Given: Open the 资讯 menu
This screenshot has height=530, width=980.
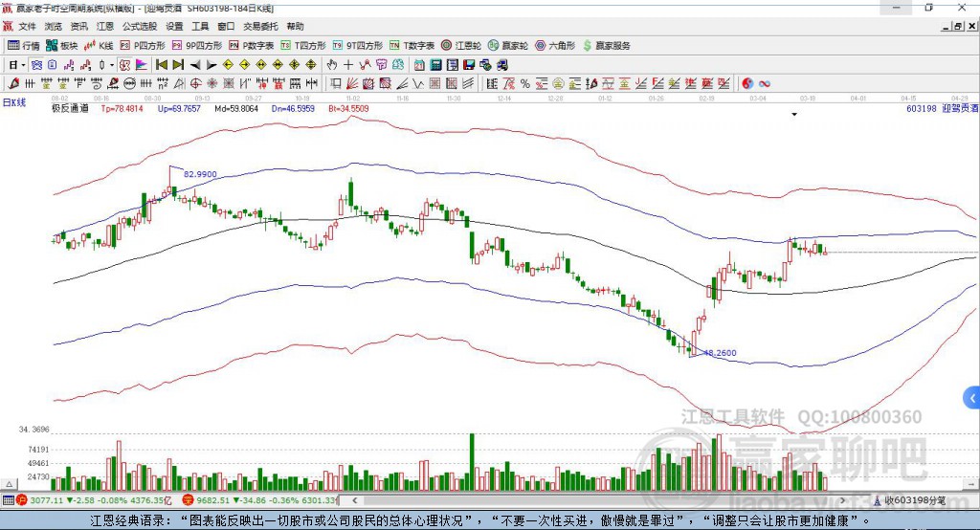Looking at the screenshot, I should click(x=78, y=26).
